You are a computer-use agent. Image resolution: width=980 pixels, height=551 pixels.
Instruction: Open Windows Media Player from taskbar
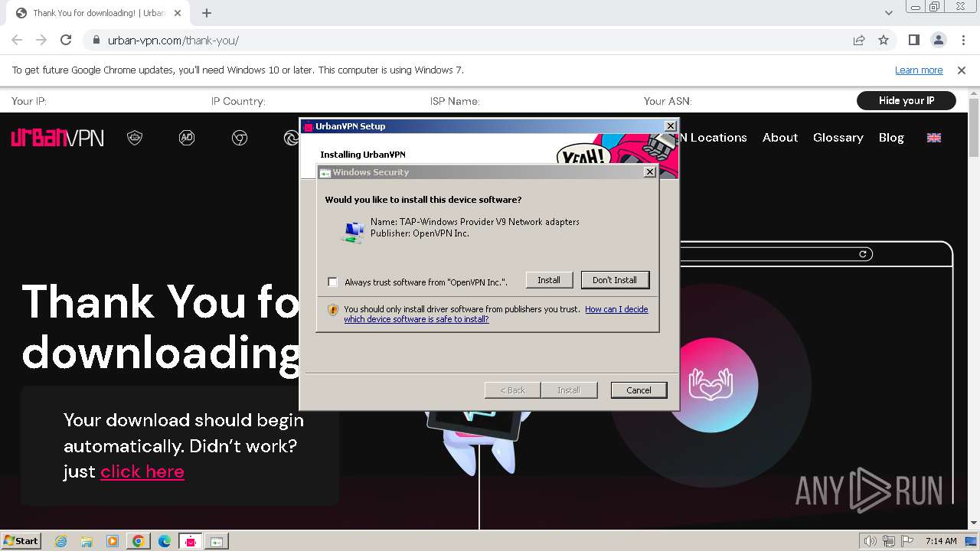113,541
